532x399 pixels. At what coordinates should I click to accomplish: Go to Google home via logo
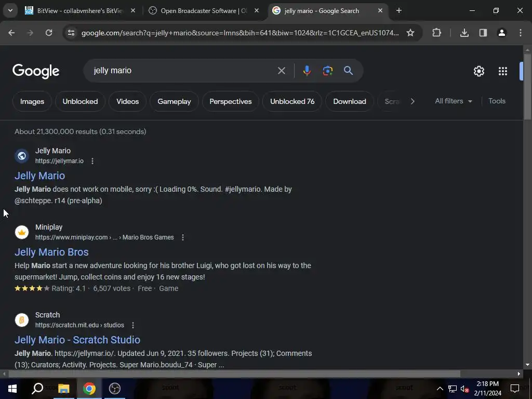(36, 71)
